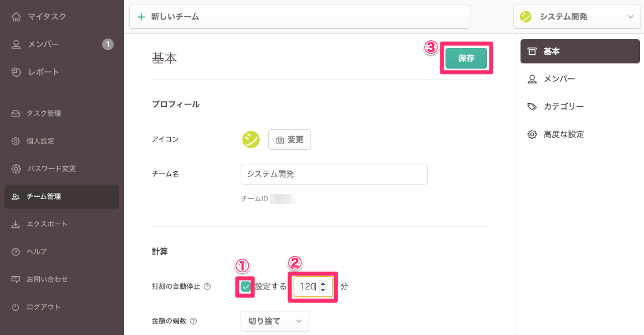The width and height of the screenshot is (644, 335).
Task: Expand the システム開発 team selector
Action: pyautogui.click(x=577, y=17)
